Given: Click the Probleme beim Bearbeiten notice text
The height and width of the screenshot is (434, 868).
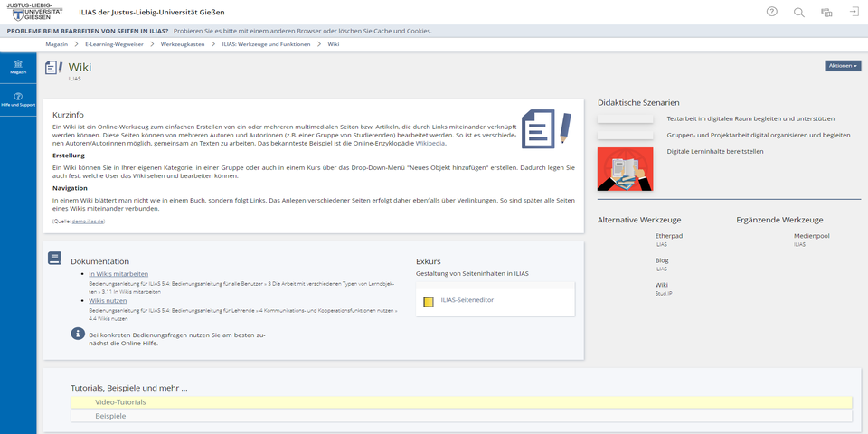Looking at the screenshot, I should [x=88, y=31].
